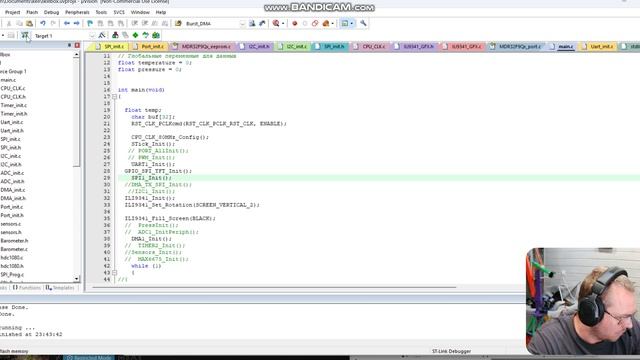Click ST-Link Debugger in status bar

click(451, 351)
